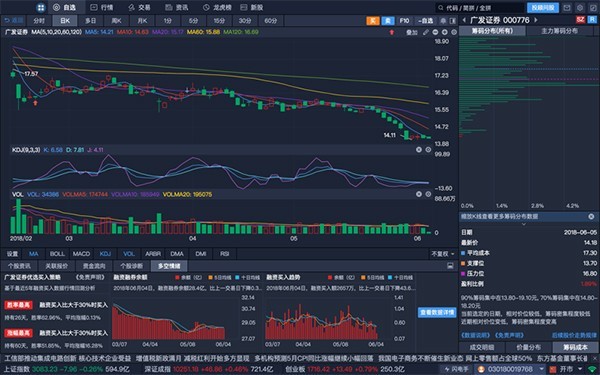The height and width of the screenshot is (375, 600).
Task: Toggle MA indicator
Action: tap(34, 254)
